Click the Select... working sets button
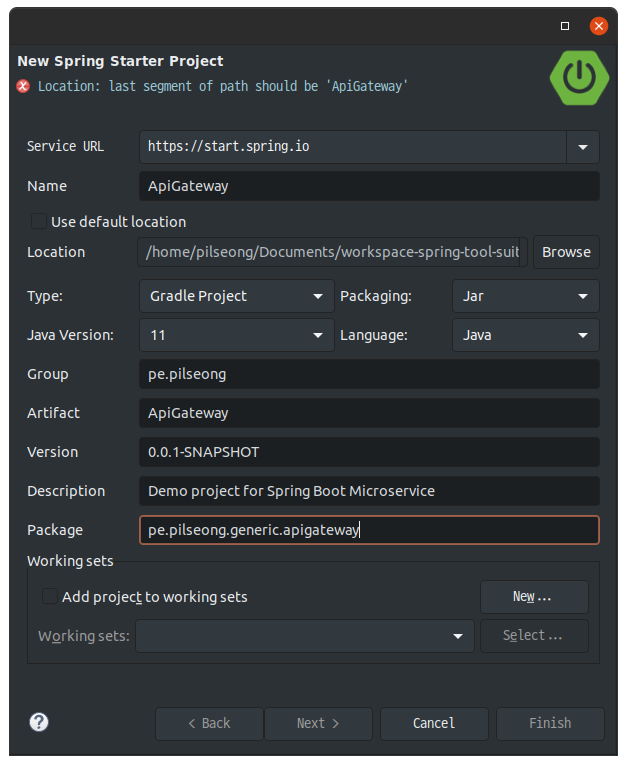 coord(534,636)
